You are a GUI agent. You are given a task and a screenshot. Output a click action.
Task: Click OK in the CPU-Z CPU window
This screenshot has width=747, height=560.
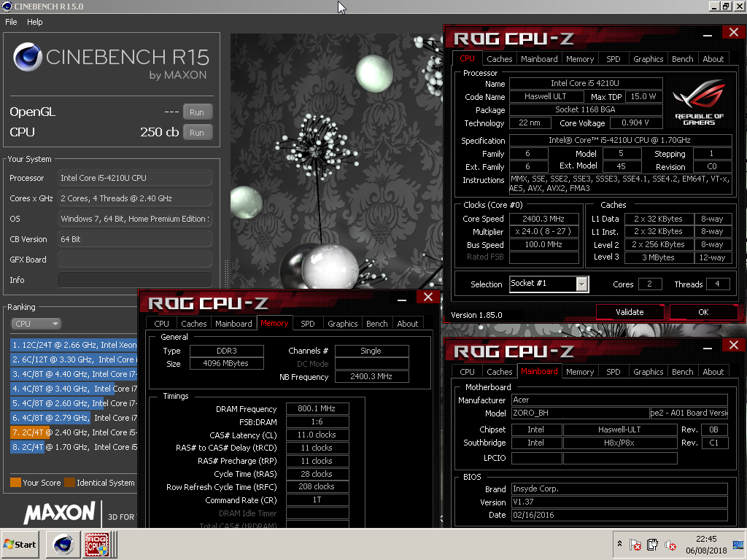[x=703, y=312]
